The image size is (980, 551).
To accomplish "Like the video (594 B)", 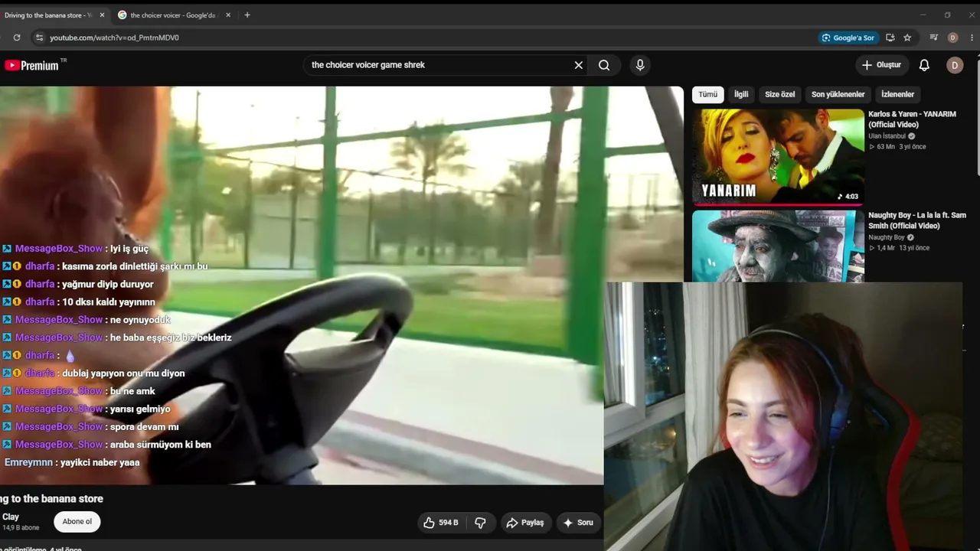I will click(441, 523).
